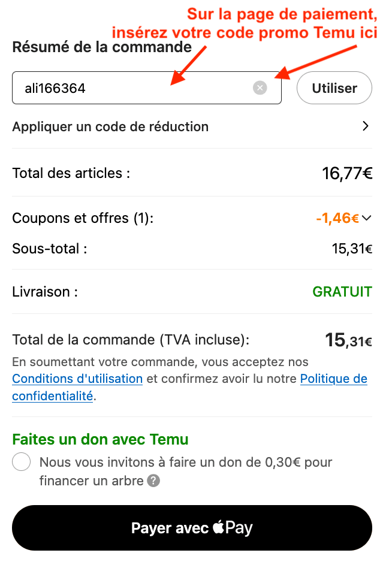Image resolution: width=392 pixels, height=562 pixels.
Task: Open the reduction code chevron arrow
Action: 366,126
